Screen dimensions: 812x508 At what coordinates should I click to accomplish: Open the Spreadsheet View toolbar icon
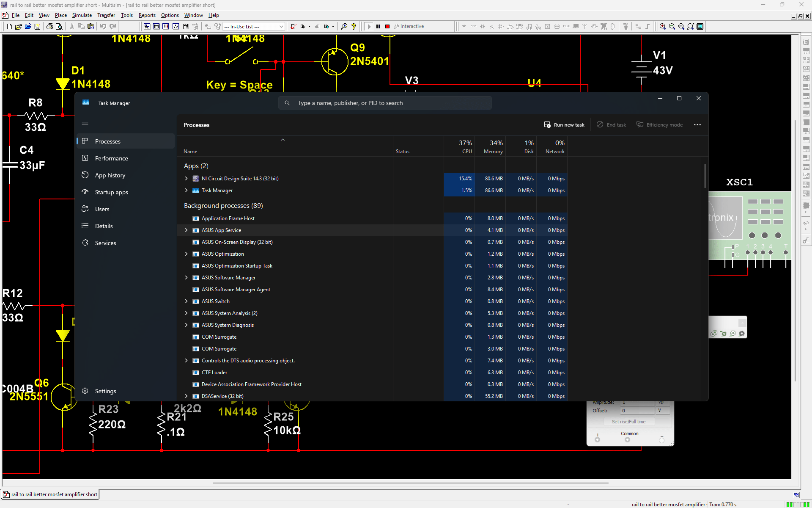point(156,26)
